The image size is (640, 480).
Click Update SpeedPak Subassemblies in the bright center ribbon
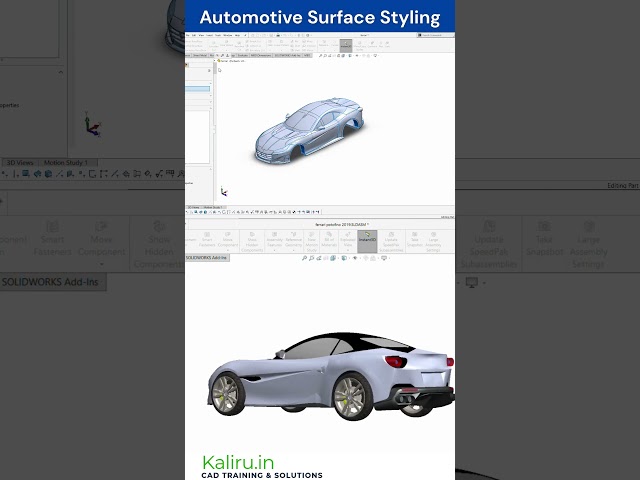pyautogui.click(x=391, y=242)
